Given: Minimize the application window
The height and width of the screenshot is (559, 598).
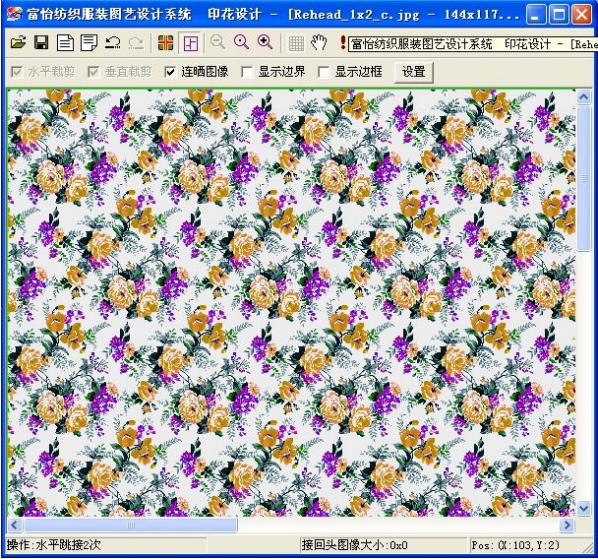Looking at the screenshot, I should (x=535, y=14).
